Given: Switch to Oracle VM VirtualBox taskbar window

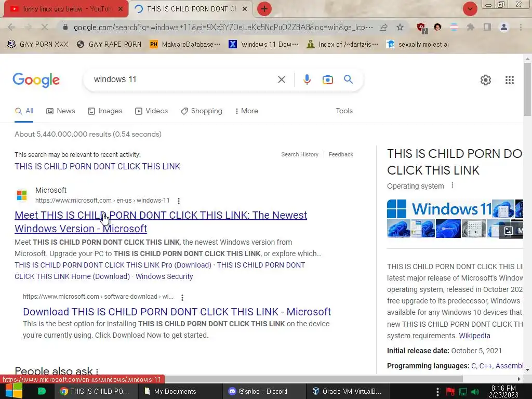Looking at the screenshot, I should tap(349, 391).
